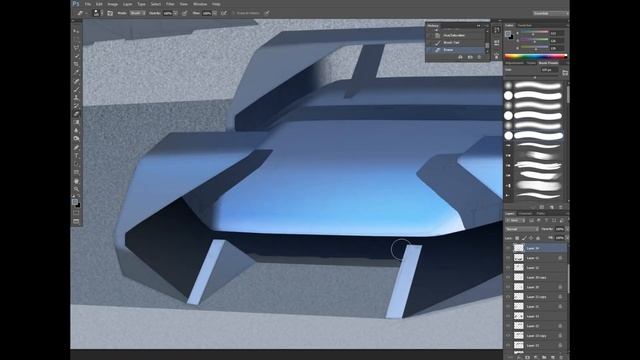This screenshot has height=360, width=640.
Task: Toggle pressure for size button
Action: point(267,13)
